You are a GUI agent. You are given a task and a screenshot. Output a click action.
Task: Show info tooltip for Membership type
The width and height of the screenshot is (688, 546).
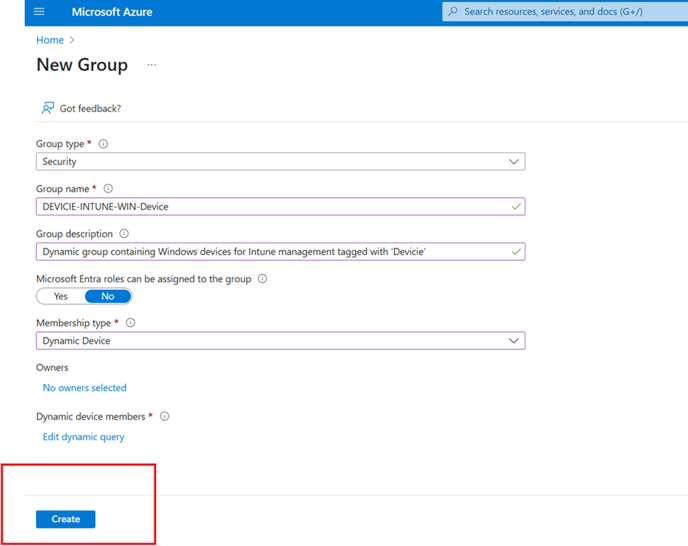[130, 323]
